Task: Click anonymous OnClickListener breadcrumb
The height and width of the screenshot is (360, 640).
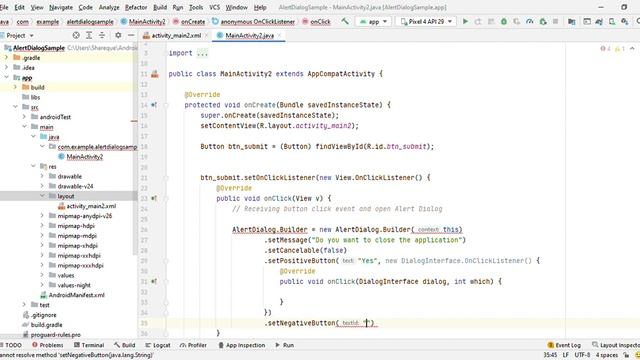Action: [x=253, y=22]
